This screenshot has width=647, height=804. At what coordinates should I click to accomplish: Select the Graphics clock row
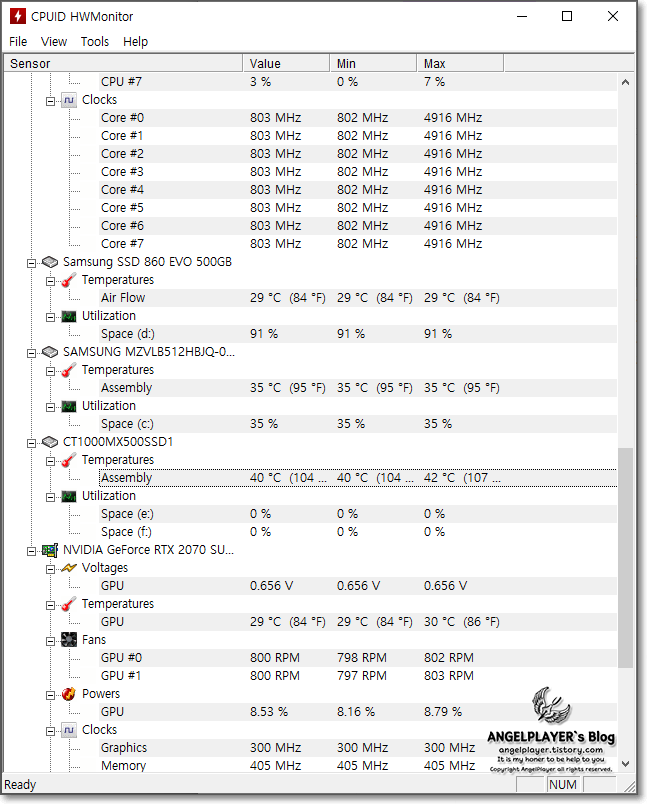click(x=358, y=748)
